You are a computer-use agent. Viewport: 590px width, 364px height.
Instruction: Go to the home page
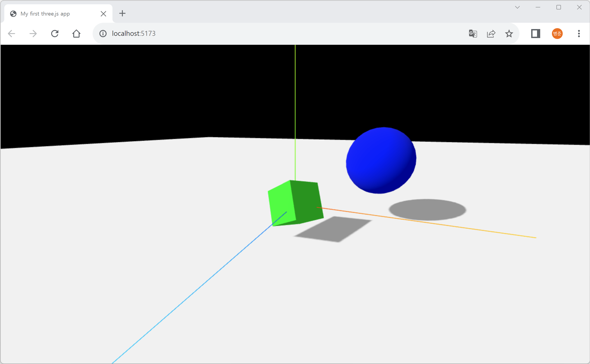76,34
